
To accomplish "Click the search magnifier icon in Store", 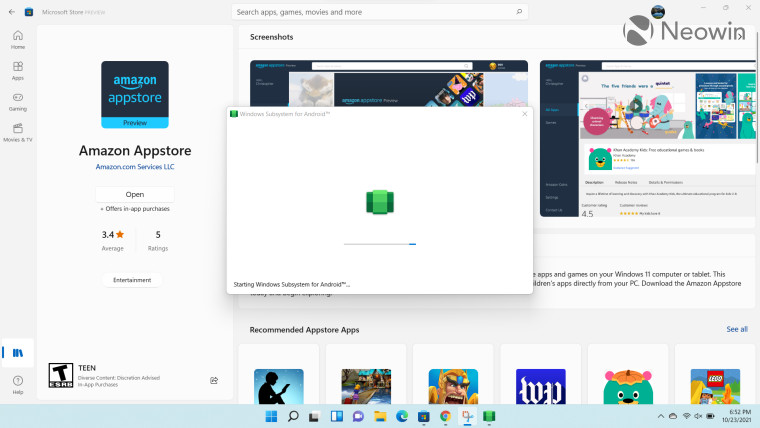I will click(x=519, y=12).
